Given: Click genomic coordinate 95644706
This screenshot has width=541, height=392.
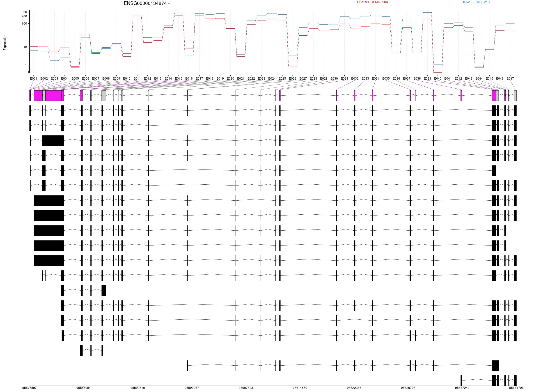Looking at the screenshot, I should click(x=516, y=388).
